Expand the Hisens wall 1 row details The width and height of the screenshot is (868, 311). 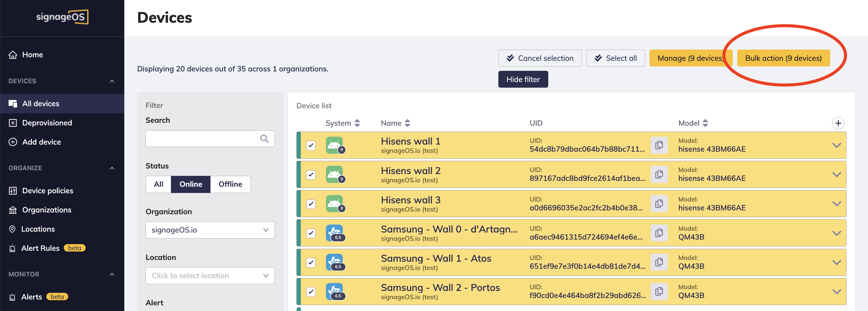click(x=836, y=145)
